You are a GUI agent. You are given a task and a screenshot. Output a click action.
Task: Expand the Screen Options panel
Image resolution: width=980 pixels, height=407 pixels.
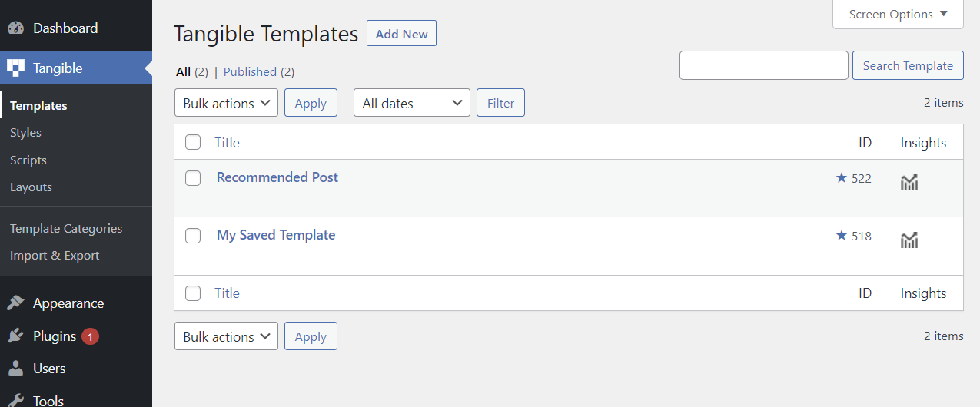pyautogui.click(x=898, y=15)
